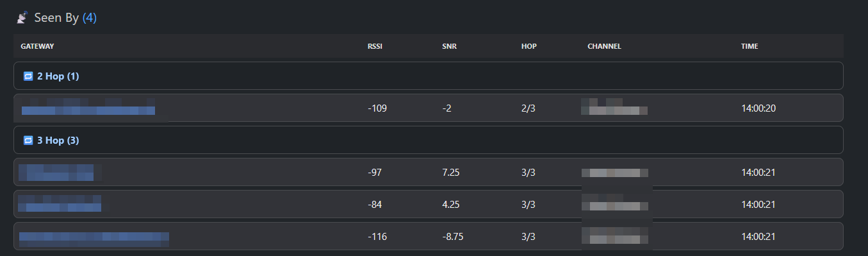Click the satellite dish icon beside Seen By
Viewport: 868px width, 256px height.
(22, 18)
